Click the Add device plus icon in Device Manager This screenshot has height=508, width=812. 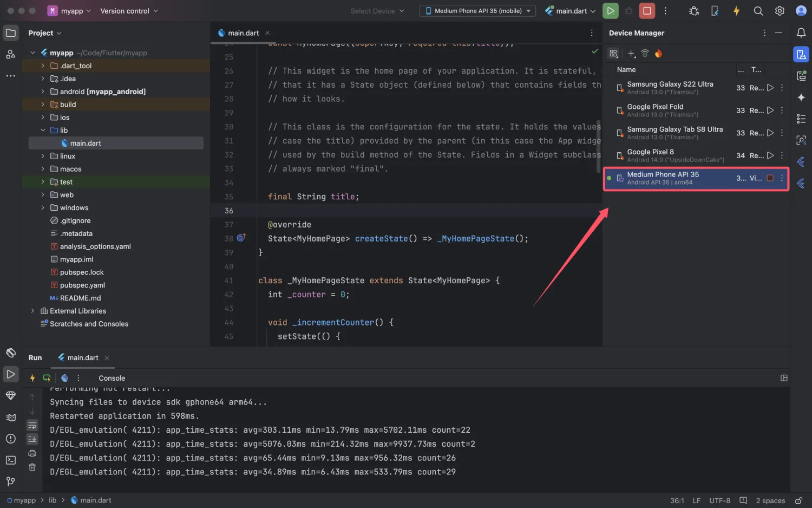(x=631, y=54)
